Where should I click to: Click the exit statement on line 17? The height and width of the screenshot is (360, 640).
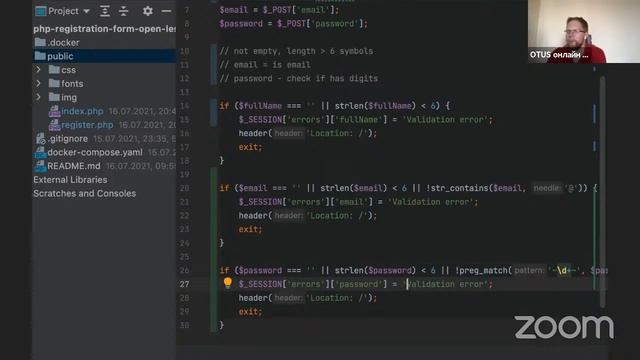pyautogui.click(x=250, y=147)
